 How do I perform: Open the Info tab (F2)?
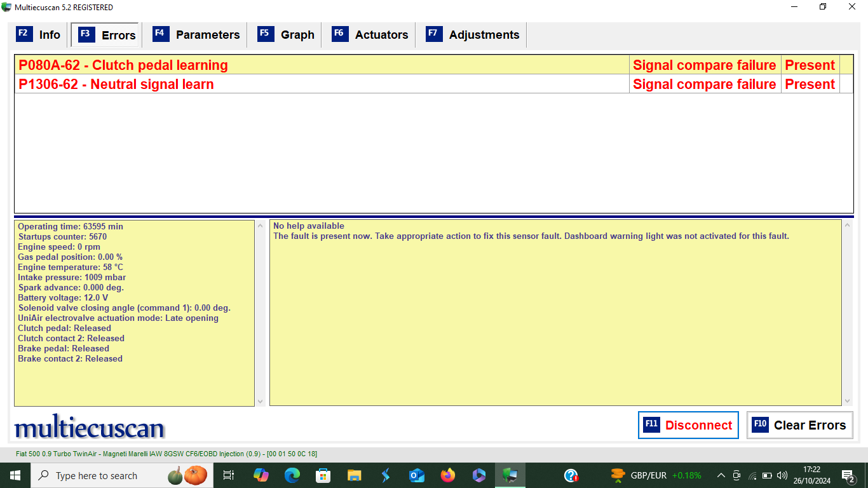[x=39, y=35]
